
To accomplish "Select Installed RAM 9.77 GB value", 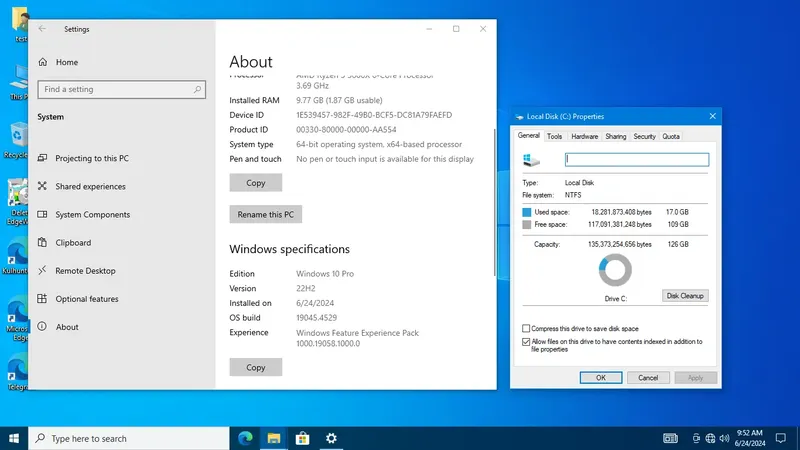I will (339, 100).
